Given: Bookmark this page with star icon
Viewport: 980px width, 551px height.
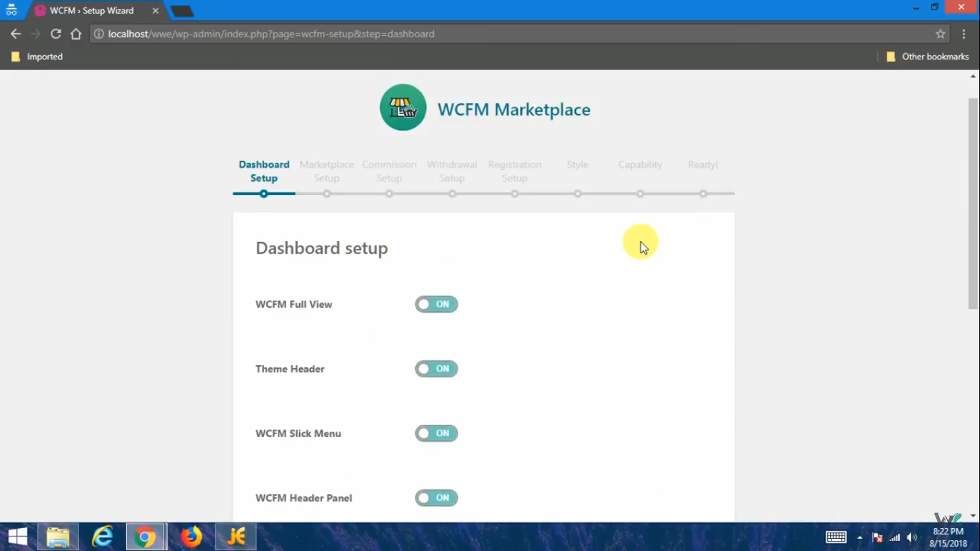Looking at the screenshot, I should click(x=941, y=34).
